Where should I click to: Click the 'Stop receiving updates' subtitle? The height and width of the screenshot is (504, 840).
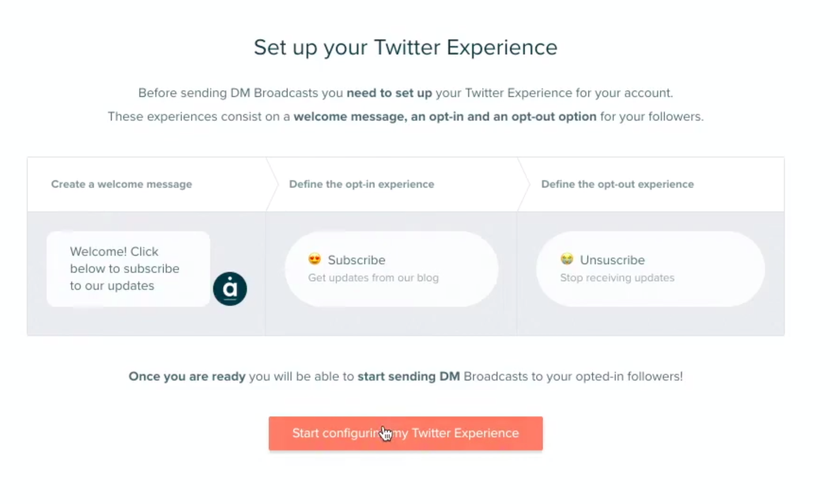pyautogui.click(x=617, y=278)
